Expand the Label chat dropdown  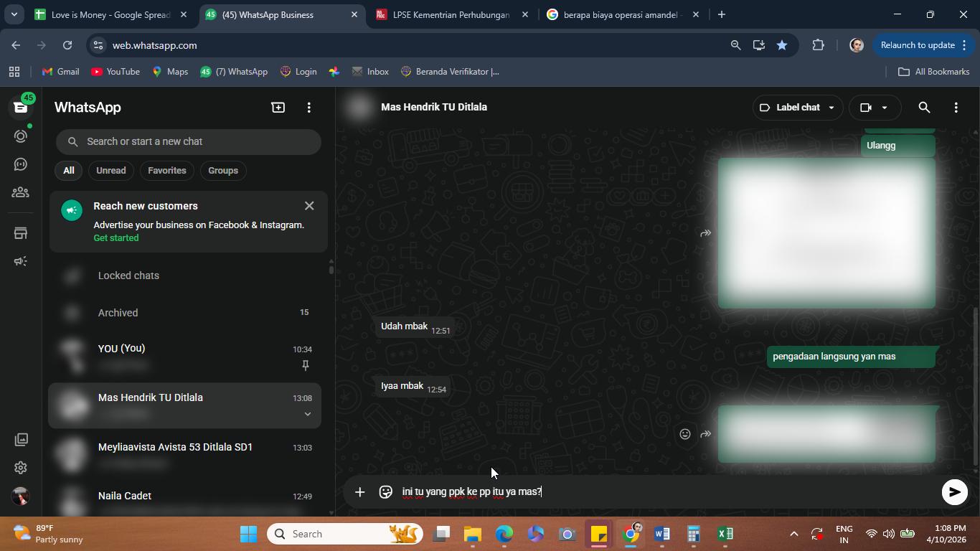pos(797,108)
